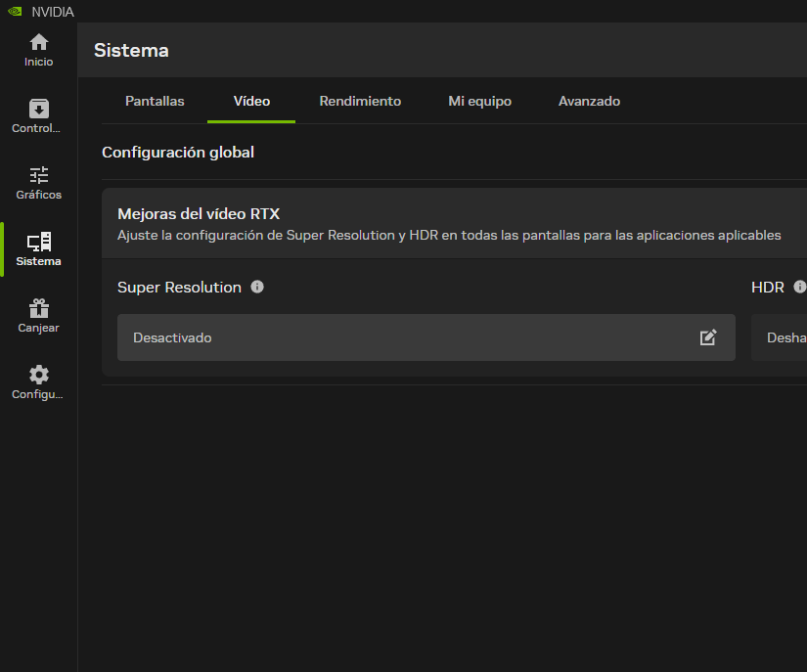The image size is (807, 672).
Task: Click the Configuración global heading
Action: pos(178,153)
